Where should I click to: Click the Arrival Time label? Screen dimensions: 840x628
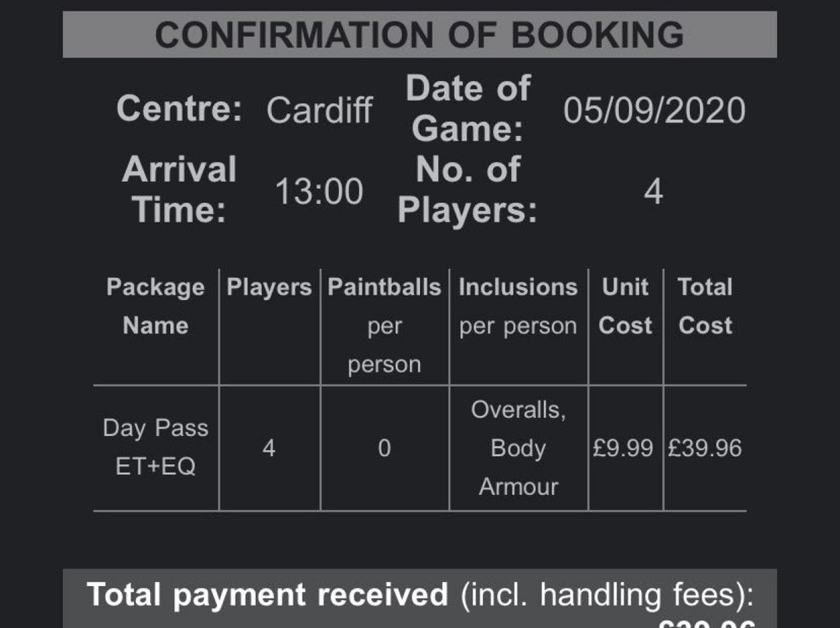(180, 189)
